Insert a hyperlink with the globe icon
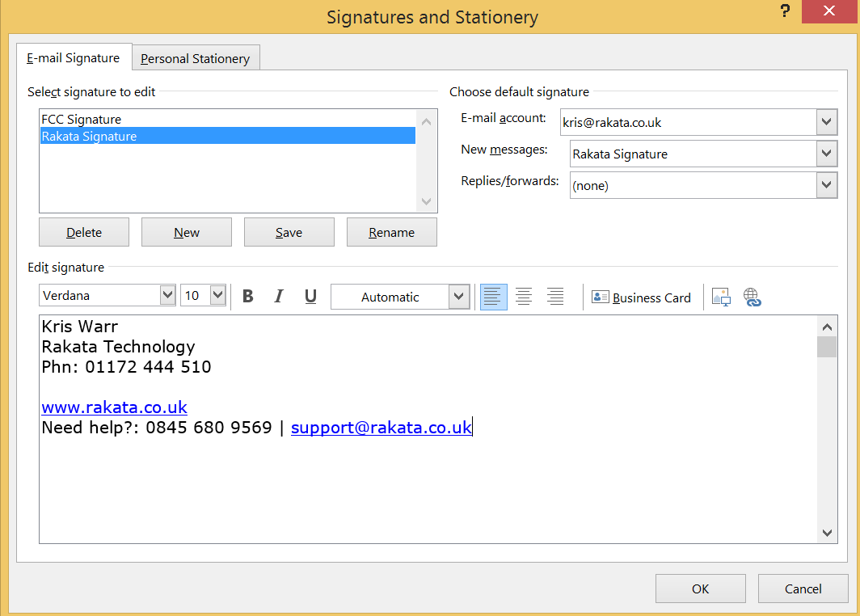Image resolution: width=860 pixels, height=616 pixels. [752, 297]
